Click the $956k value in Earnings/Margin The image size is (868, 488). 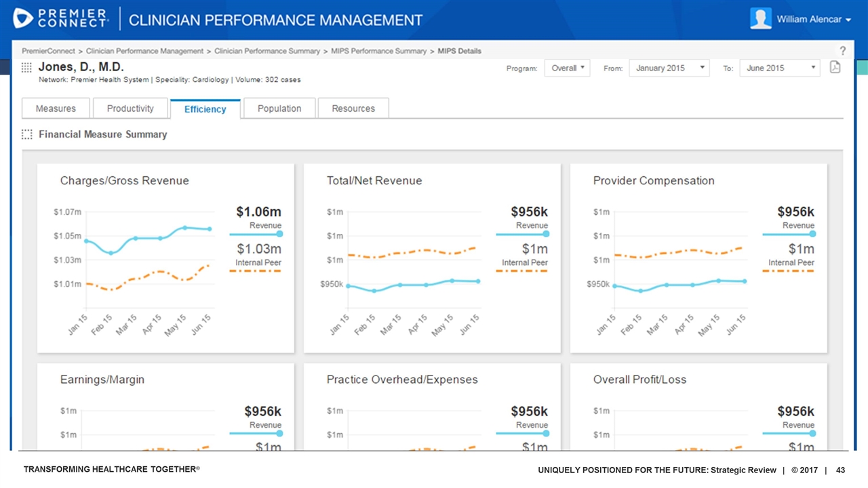(263, 411)
